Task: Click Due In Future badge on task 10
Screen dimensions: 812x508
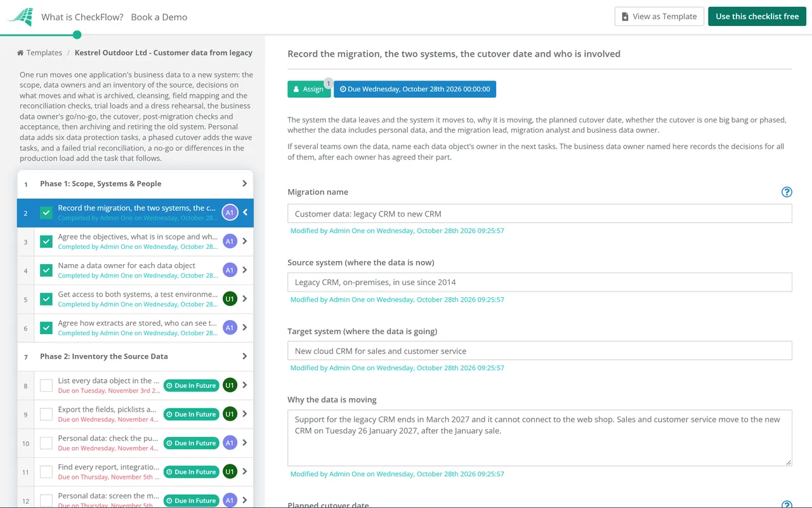Action: point(191,443)
